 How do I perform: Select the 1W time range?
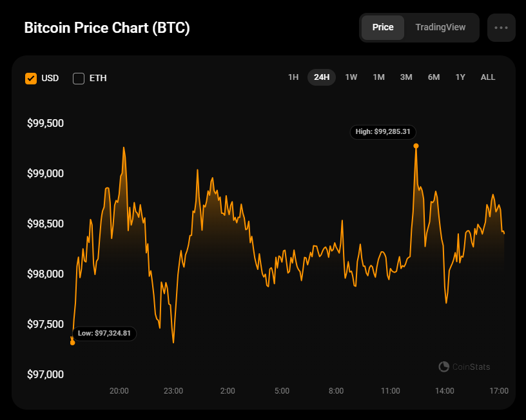point(351,77)
